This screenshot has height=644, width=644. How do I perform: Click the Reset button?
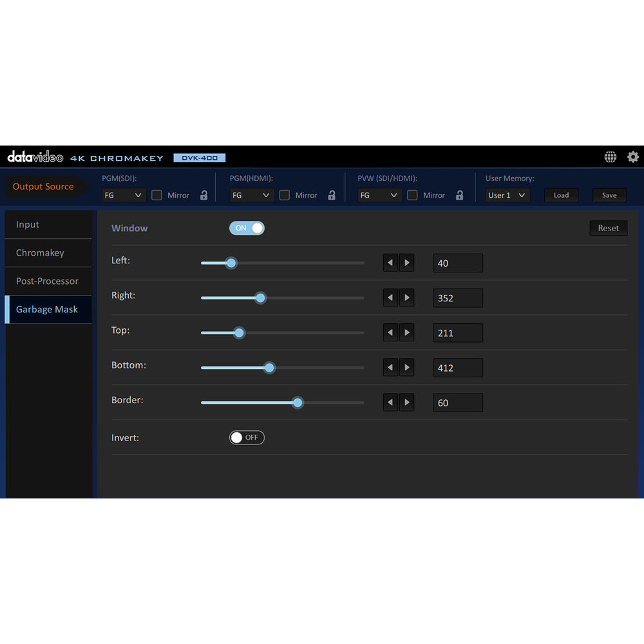point(608,228)
